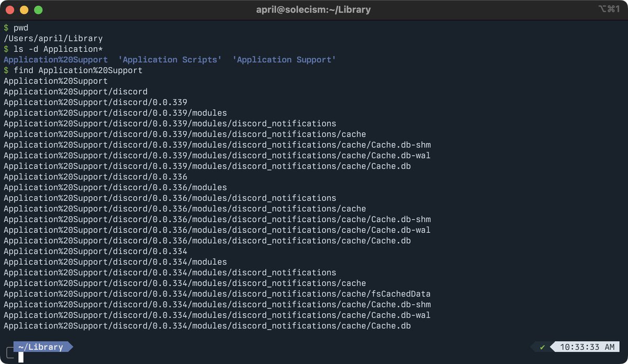Click the 0.0.336 Cache.db-shm path

tap(217, 219)
